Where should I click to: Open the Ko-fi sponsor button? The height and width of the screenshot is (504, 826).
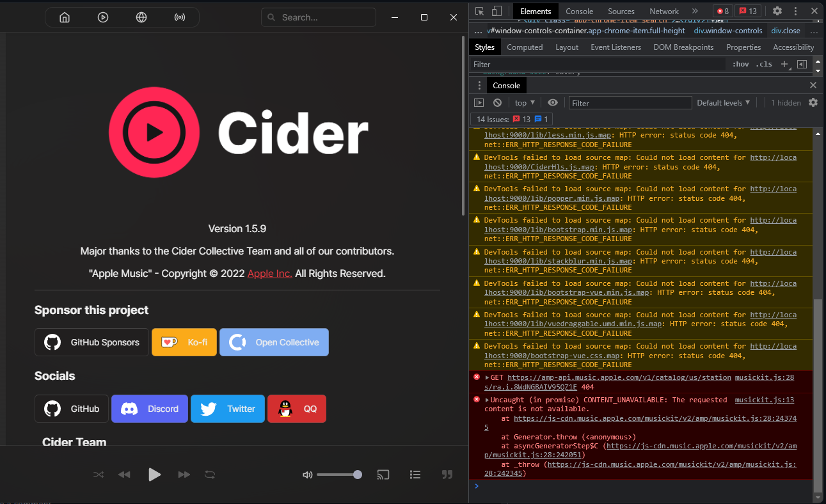184,342
